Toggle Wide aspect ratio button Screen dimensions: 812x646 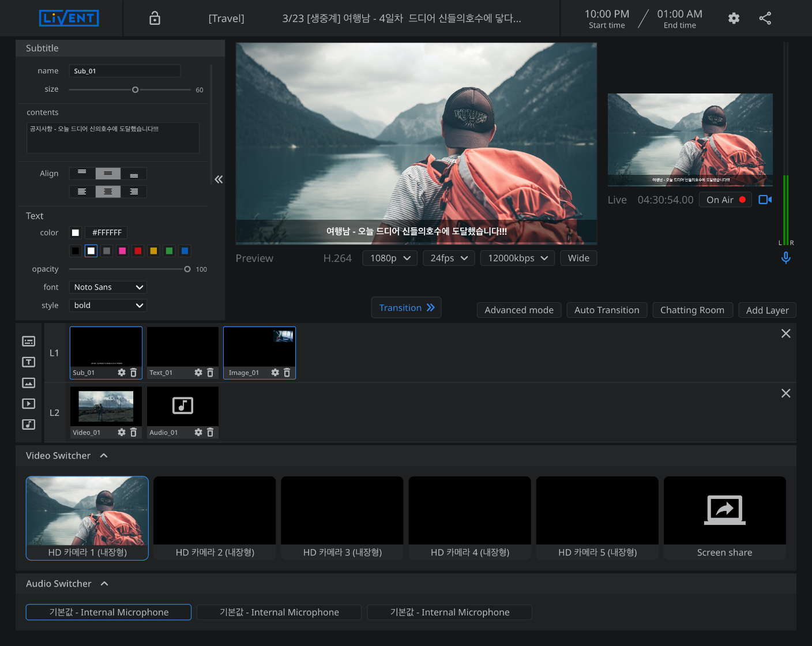[578, 258]
